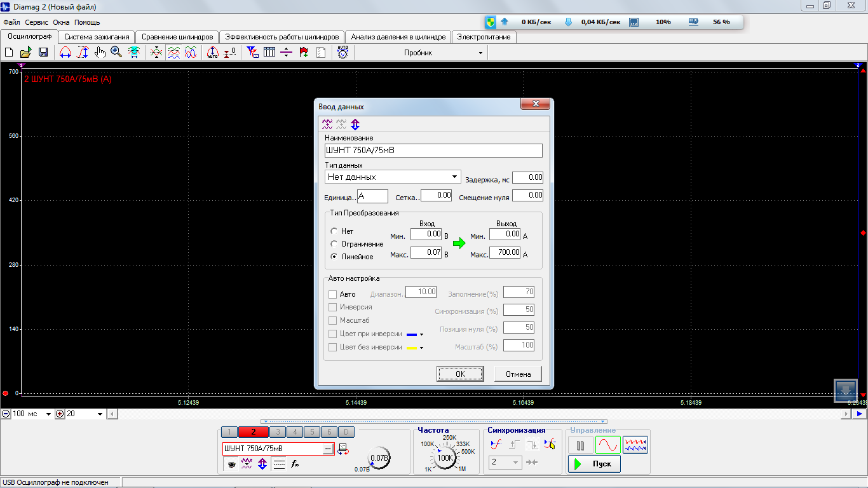Open Сервис menu
Image resolution: width=868 pixels, height=488 pixels.
pos(37,22)
